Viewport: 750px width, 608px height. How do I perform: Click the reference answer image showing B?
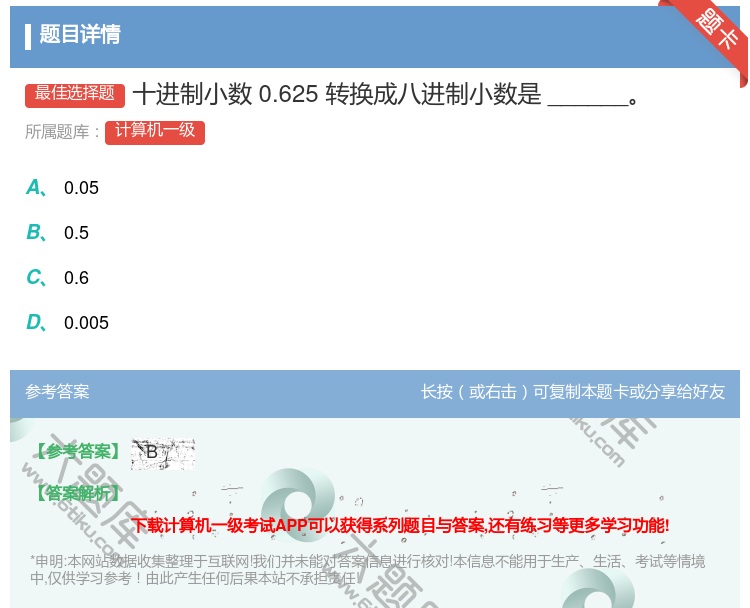tap(163, 453)
